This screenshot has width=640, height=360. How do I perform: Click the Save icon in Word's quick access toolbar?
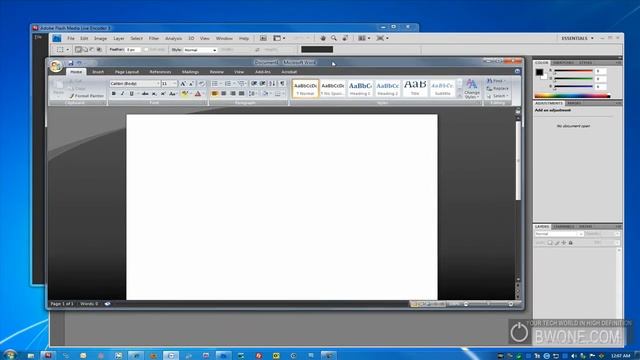71,63
